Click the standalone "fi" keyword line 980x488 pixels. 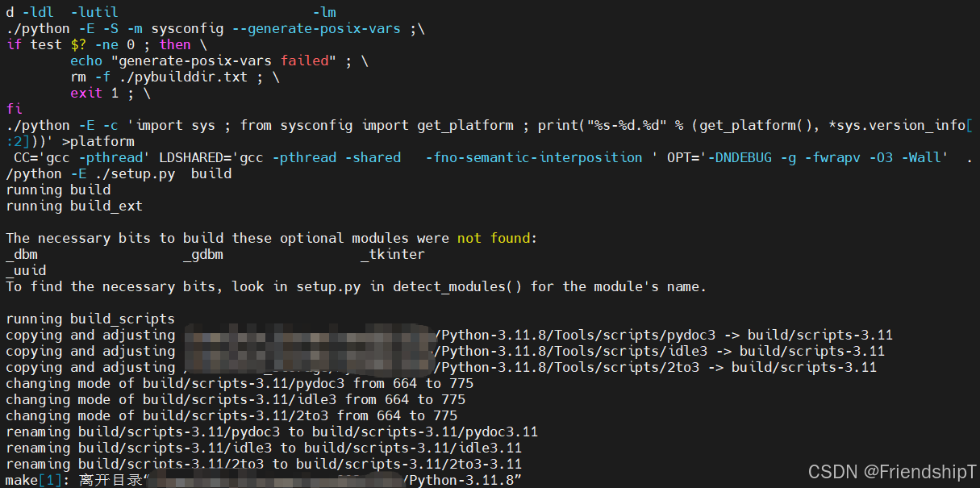tap(14, 109)
